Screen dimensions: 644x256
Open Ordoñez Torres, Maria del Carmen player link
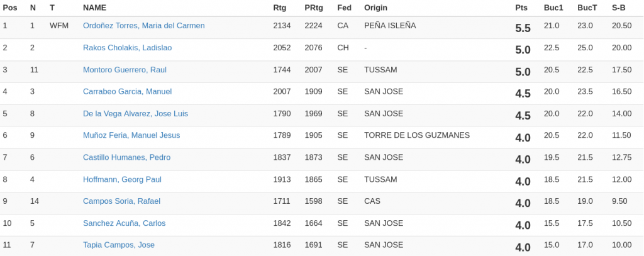[x=143, y=26]
